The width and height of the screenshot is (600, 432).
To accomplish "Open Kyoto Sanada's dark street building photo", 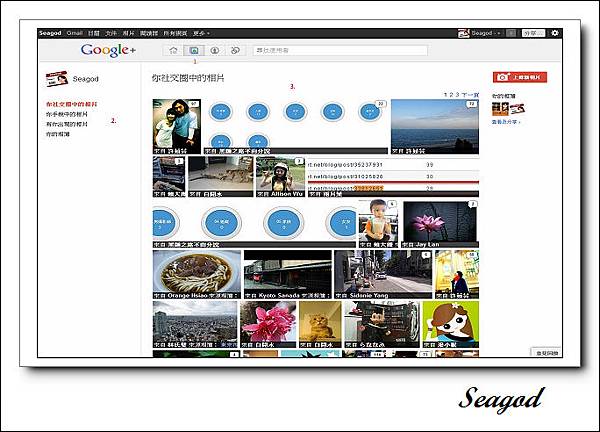I will [287, 274].
